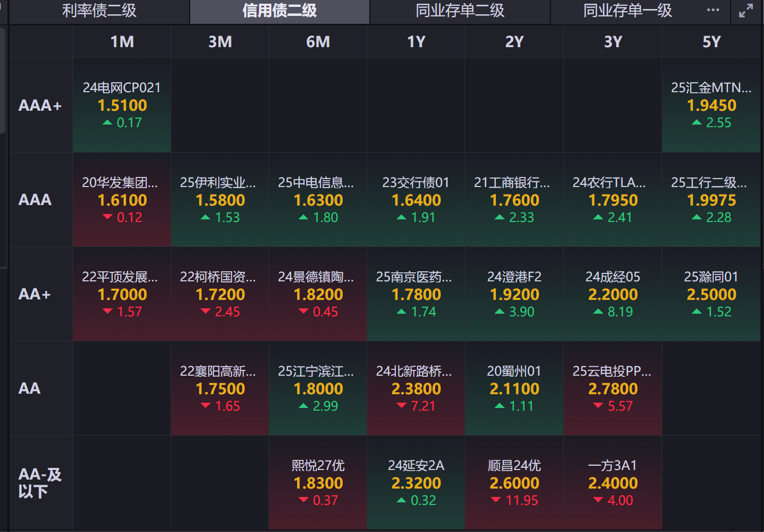
Task: Expand panel with the fullscreen arrows icon
Action: click(745, 11)
